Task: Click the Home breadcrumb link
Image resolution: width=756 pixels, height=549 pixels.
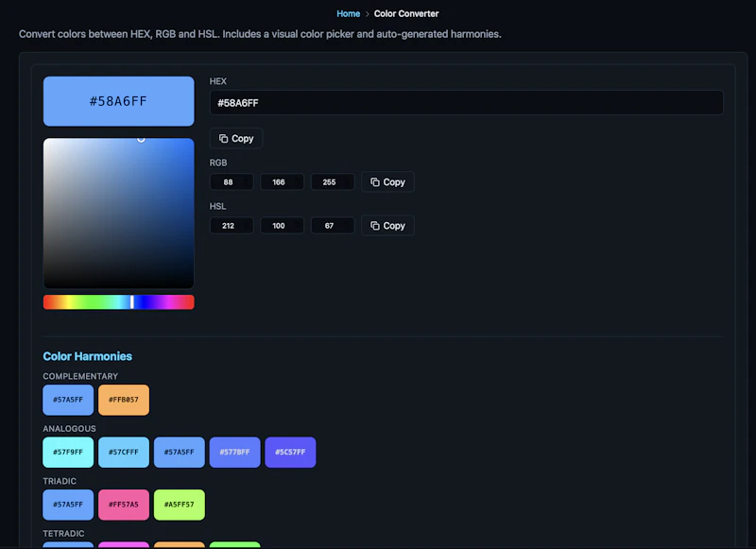Action: (348, 13)
